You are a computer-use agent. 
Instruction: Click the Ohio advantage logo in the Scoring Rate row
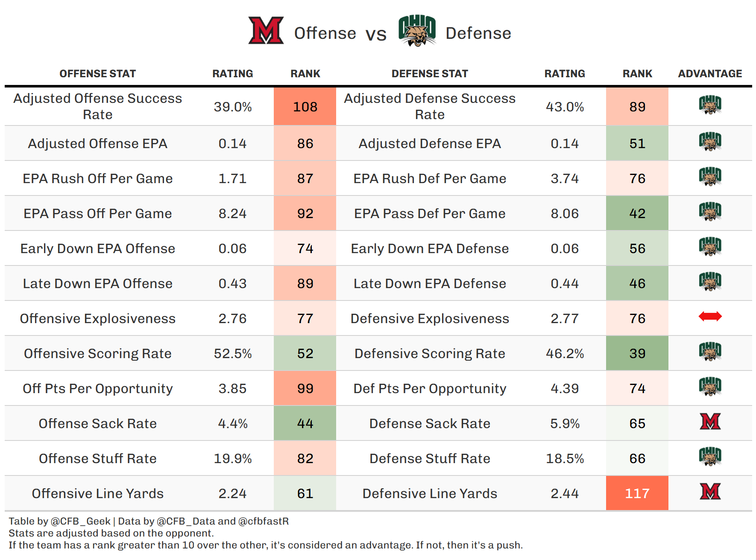click(710, 351)
